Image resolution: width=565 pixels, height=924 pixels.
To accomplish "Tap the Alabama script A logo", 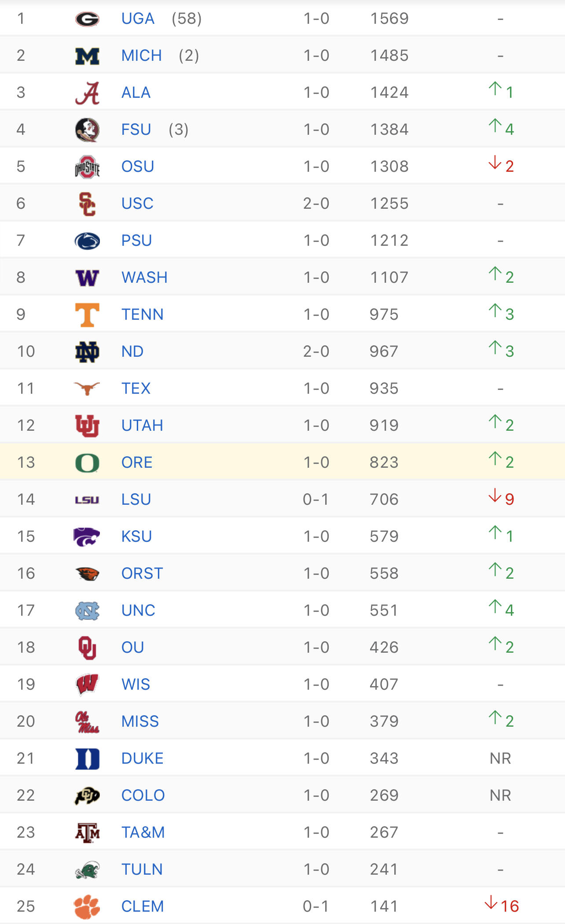I will click(x=87, y=93).
